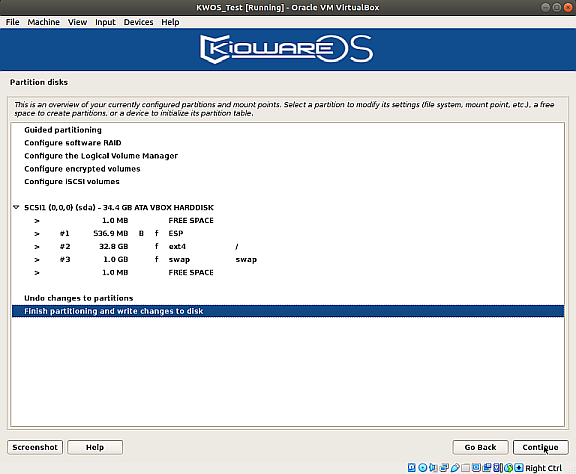Click the Continue button

pos(540,447)
